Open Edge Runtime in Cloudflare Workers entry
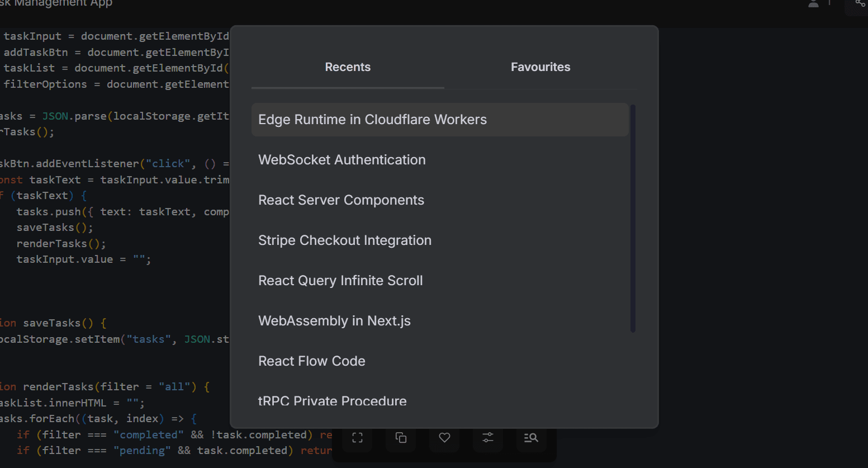The width and height of the screenshot is (868, 468). tap(440, 120)
